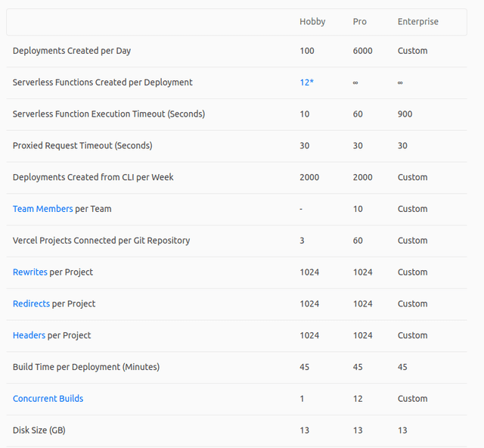Click Vercel Projects Connected per Git Repository
The image size is (484, 448).
(x=101, y=241)
